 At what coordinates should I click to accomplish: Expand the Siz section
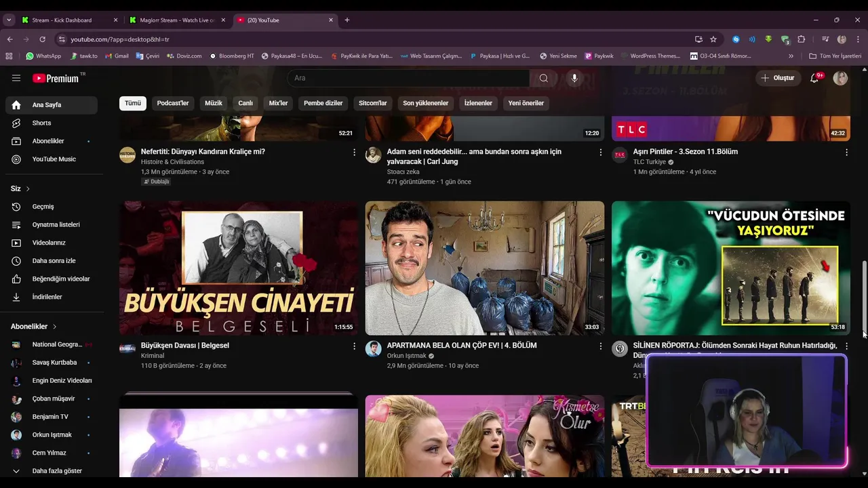tap(20, 188)
